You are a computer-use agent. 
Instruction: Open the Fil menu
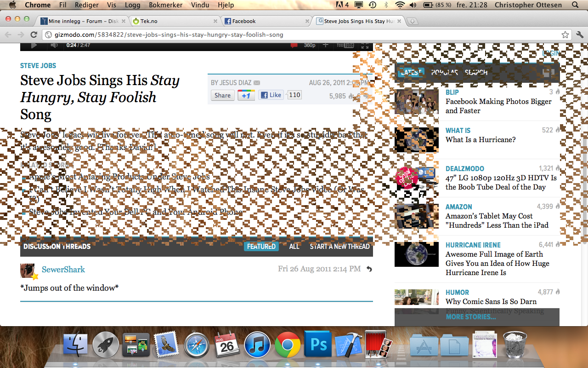click(x=63, y=5)
